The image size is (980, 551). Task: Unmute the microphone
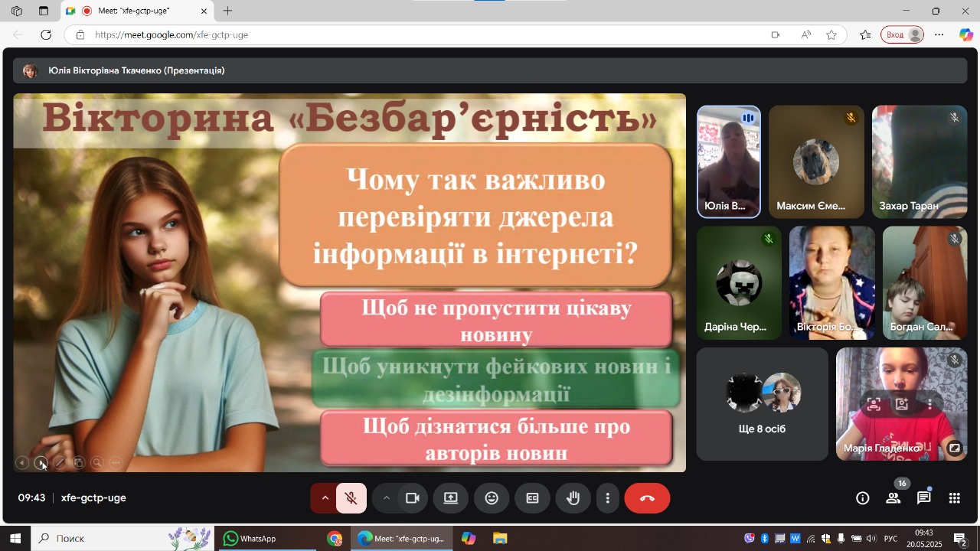[351, 498]
